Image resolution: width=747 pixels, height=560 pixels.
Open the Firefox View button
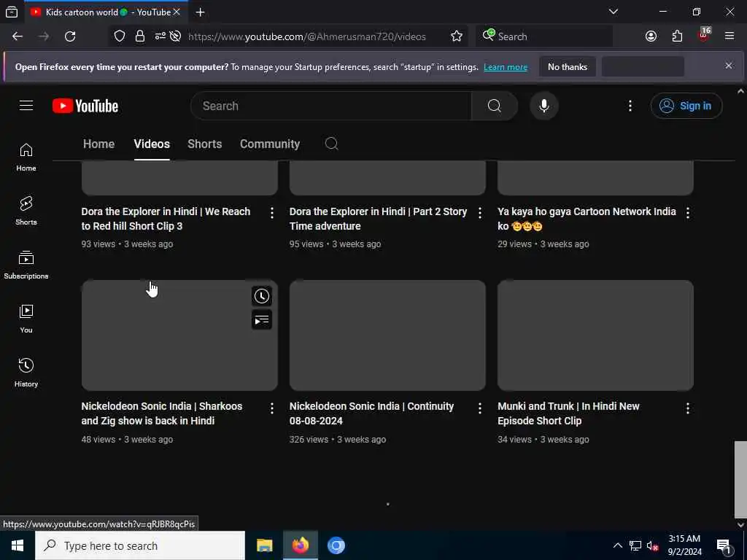[x=12, y=12]
